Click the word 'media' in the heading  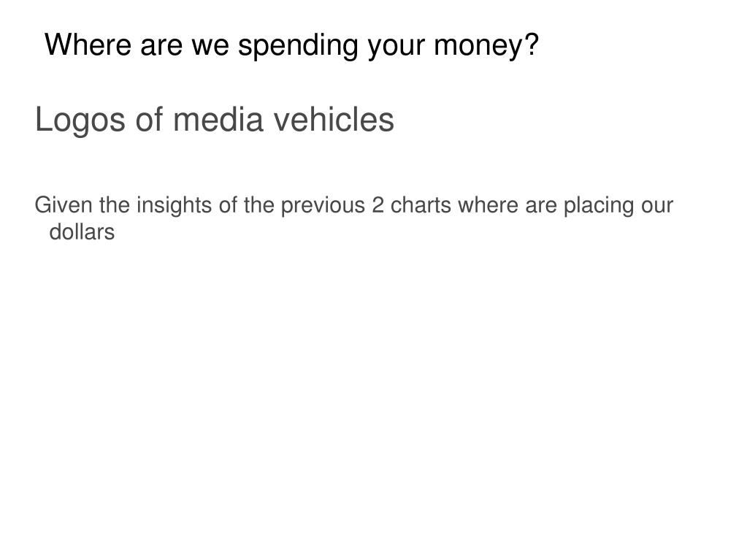[x=218, y=119]
